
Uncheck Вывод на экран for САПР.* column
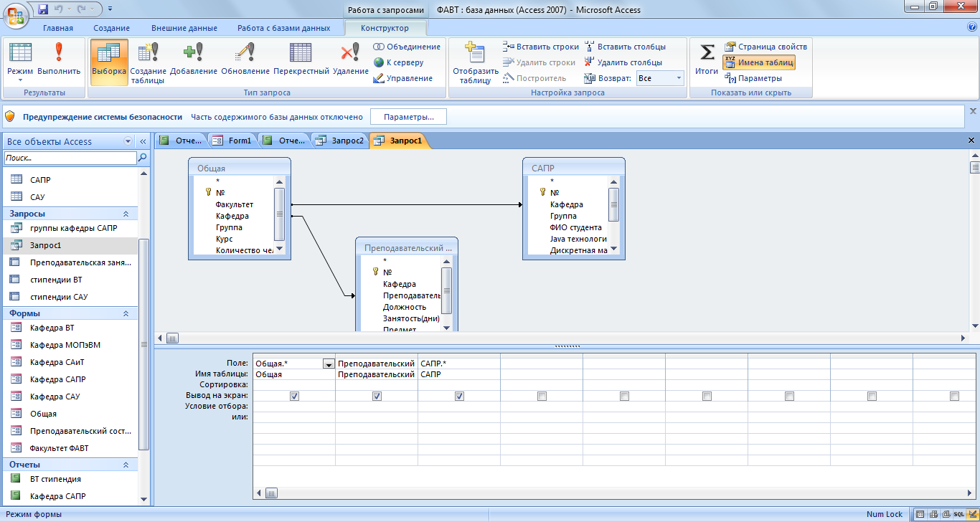coord(459,396)
